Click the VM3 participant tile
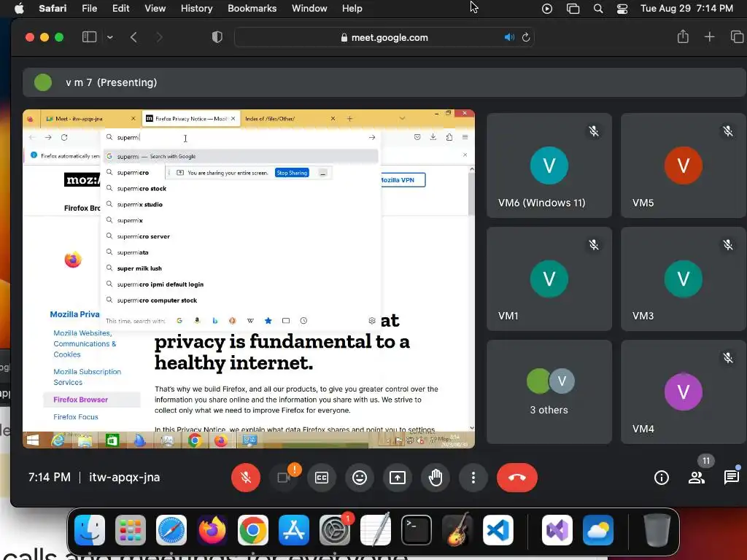 tap(684, 279)
